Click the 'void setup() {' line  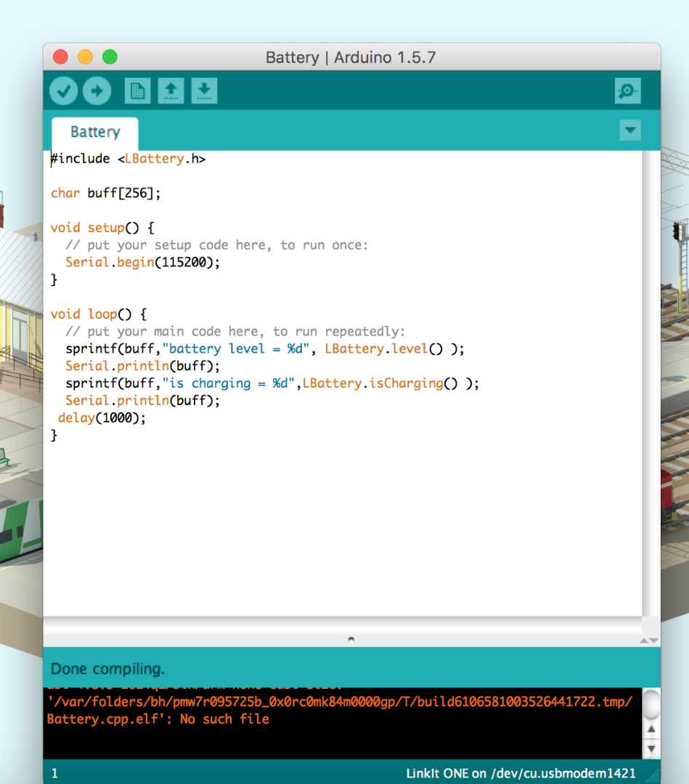(x=102, y=228)
